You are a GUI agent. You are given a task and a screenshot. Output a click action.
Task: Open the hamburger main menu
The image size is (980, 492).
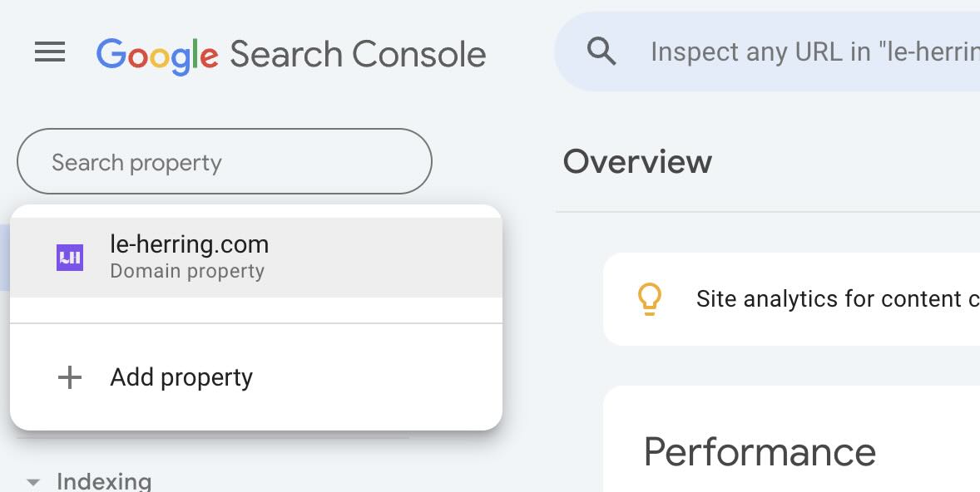50,52
